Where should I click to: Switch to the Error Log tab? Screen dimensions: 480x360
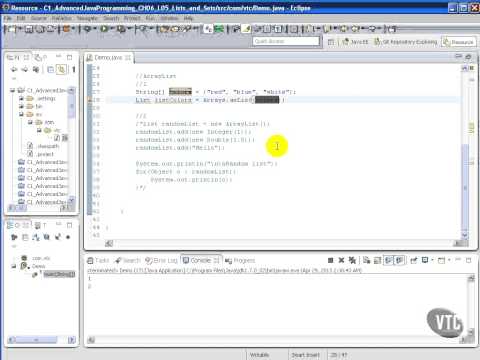(162, 260)
